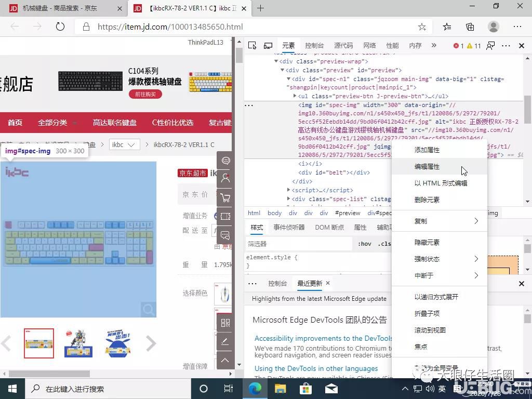Screen dimensions: 532x399
Task: Click JD sidebar customer service icon
Action: [225, 160]
